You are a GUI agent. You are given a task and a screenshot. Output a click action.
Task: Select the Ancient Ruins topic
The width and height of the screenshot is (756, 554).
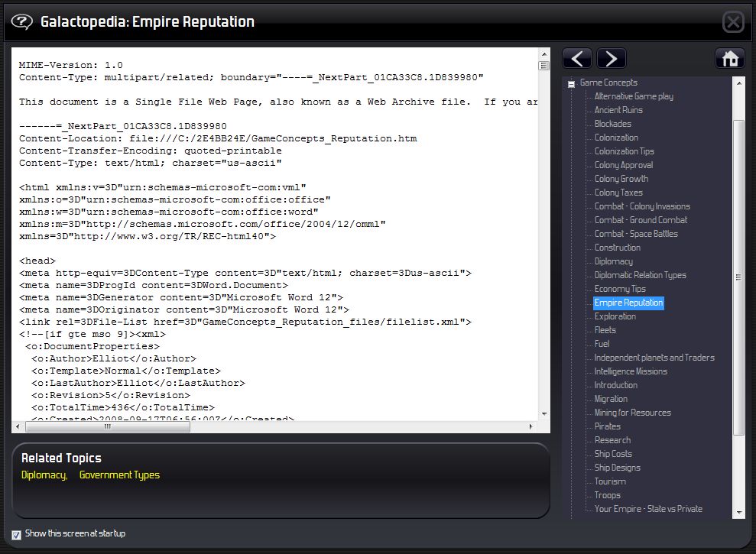[618, 110]
